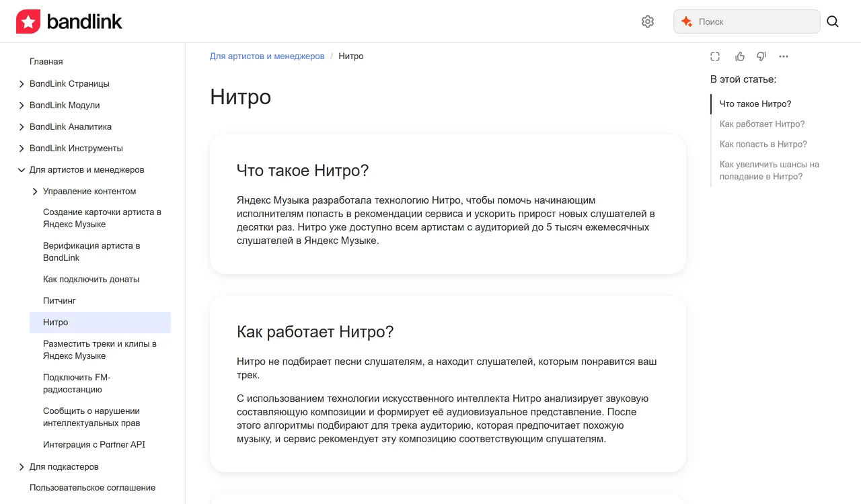Screen dimensions: 861x504
Task: Click the Что такое Нитро? heading
Action: (303, 171)
